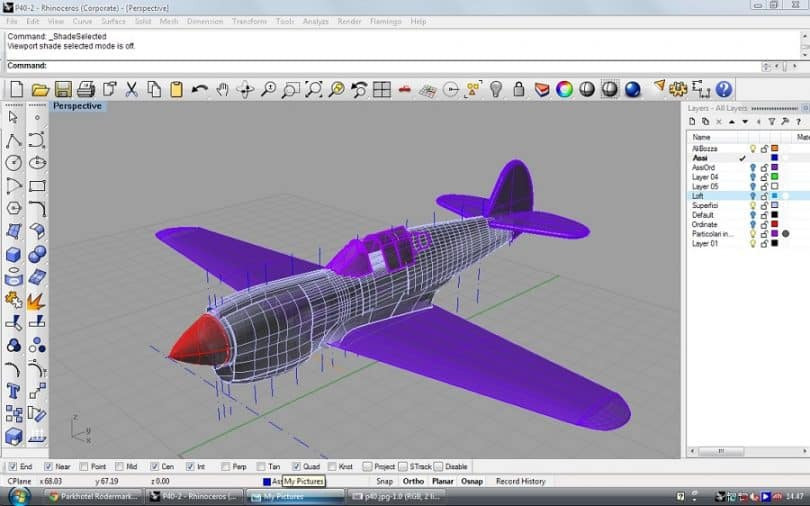
Task: Click the Record History status button
Action: coord(520,481)
